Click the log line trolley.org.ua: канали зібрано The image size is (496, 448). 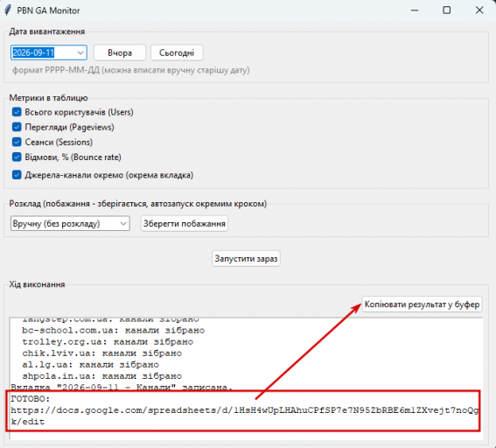[x=108, y=342]
